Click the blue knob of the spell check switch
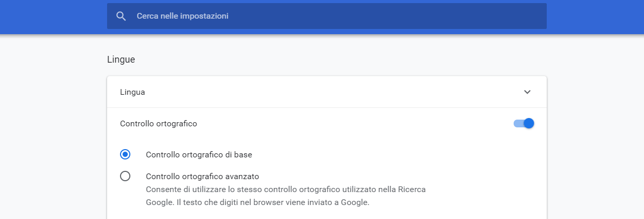Screen dimensions: 644x219 click(529, 123)
